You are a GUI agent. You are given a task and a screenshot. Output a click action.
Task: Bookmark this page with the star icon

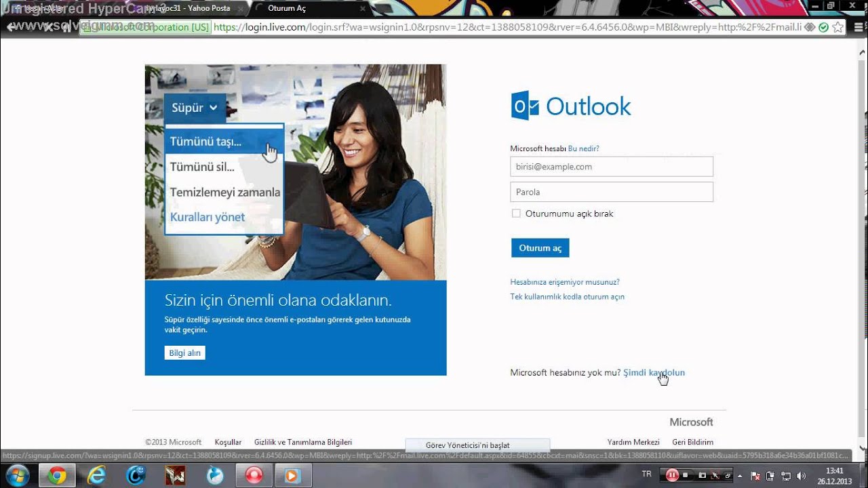(838, 27)
